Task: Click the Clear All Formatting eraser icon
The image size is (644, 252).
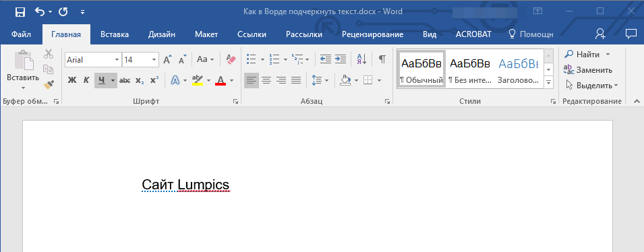Action: click(x=231, y=59)
